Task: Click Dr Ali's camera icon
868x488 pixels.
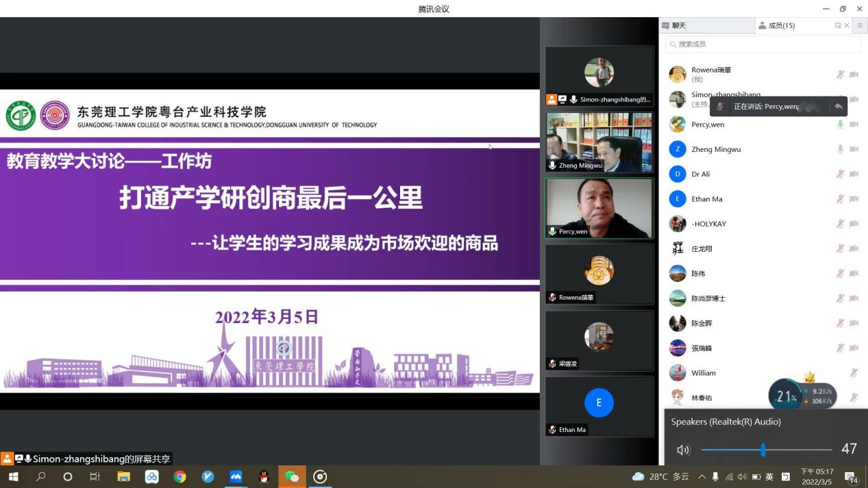Action: (x=854, y=175)
